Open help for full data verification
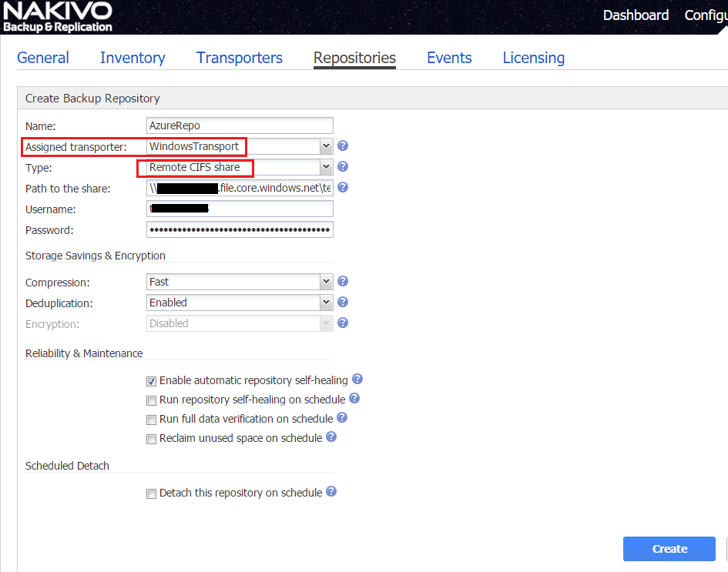This screenshot has height=572, width=728. point(342,417)
